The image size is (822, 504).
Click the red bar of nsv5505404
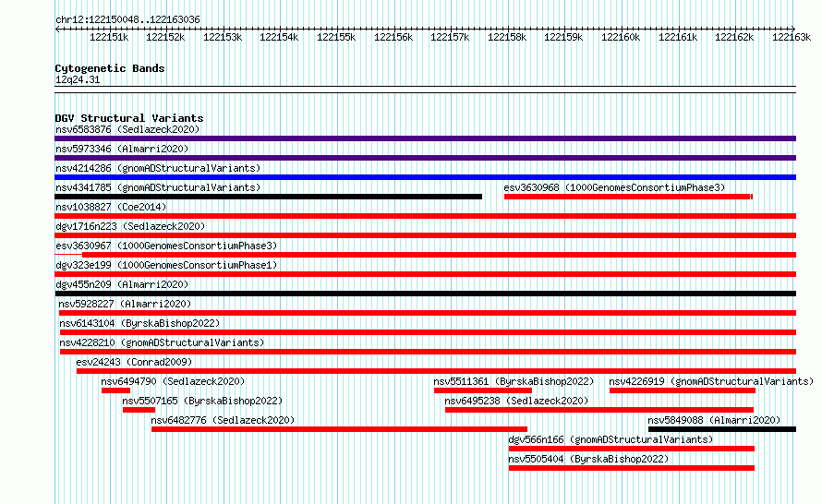click(632, 468)
